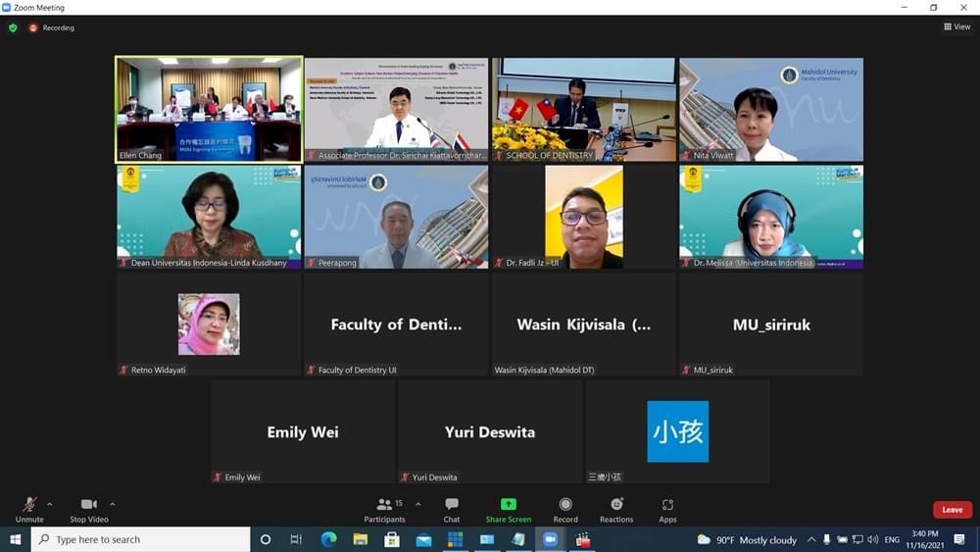The width and height of the screenshot is (980, 552).
Task: Open the Windows Start menu
Action: [15, 539]
